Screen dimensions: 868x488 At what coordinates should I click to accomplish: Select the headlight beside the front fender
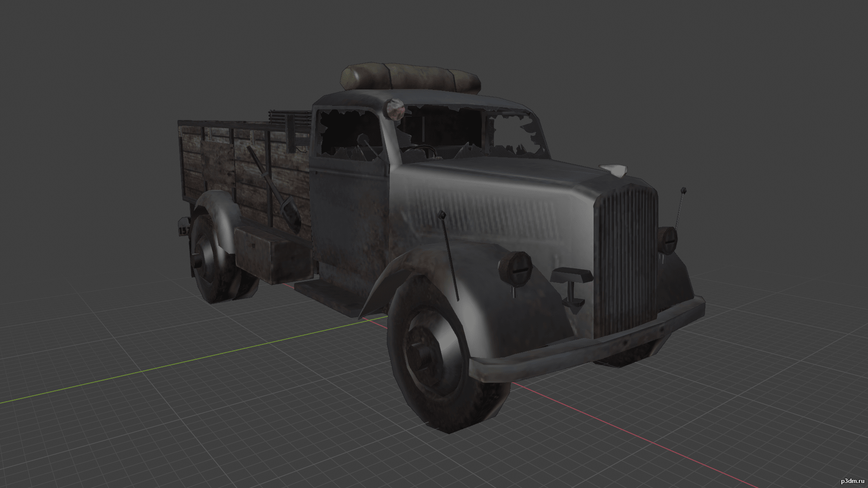click(515, 267)
